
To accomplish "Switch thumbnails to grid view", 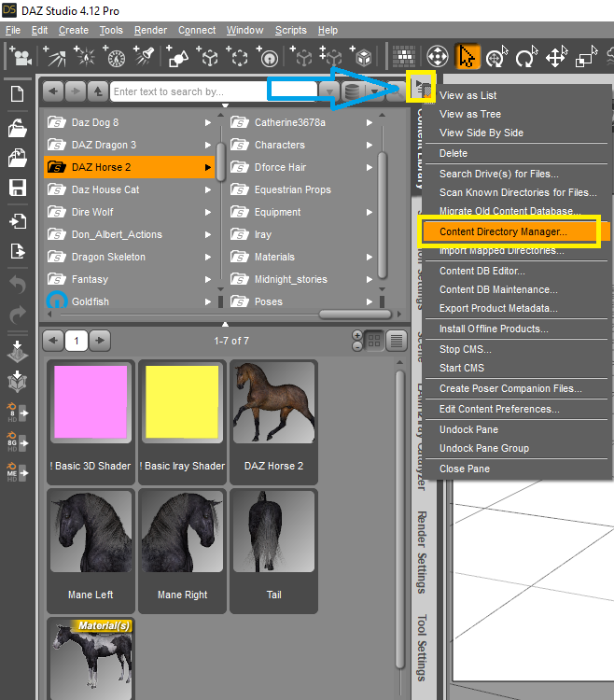I will pyautogui.click(x=374, y=341).
